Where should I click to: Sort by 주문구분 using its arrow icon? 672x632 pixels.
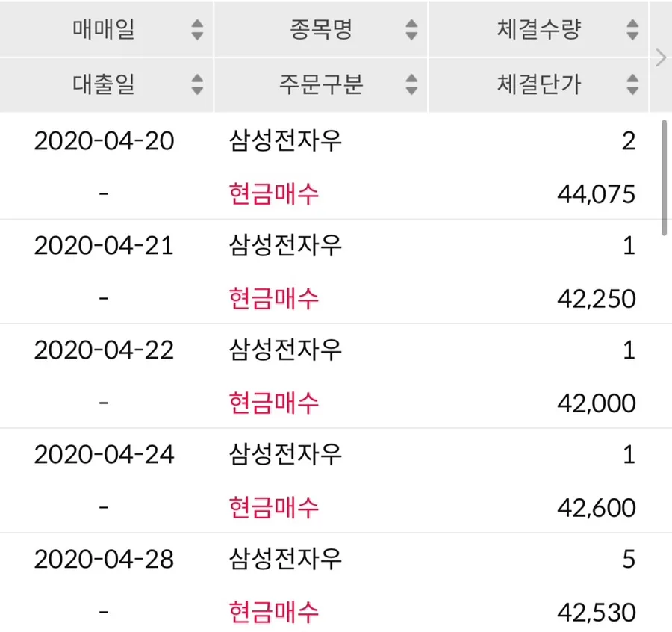tap(411, 84)
